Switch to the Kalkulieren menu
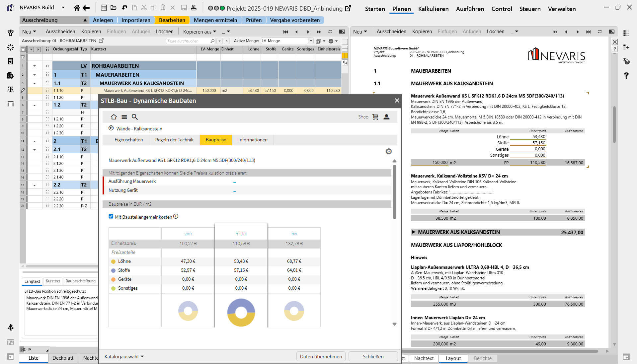The width and height of the screenshot is (637, 364). (433, 9)
